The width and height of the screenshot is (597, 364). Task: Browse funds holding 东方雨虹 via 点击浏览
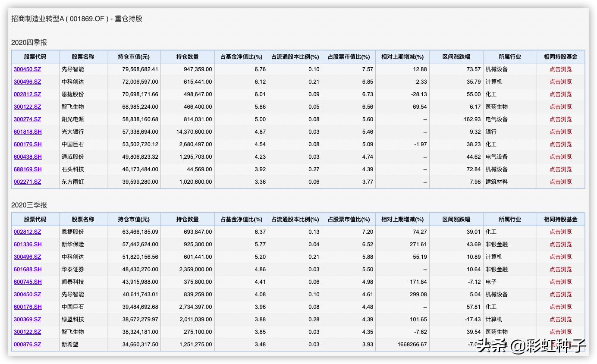click(x=560, y=182)
